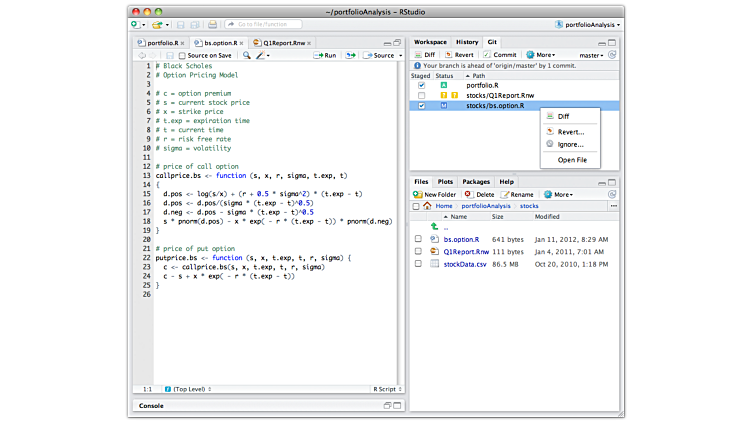Click the New Folder icon in Files

[x=419, y=194]
